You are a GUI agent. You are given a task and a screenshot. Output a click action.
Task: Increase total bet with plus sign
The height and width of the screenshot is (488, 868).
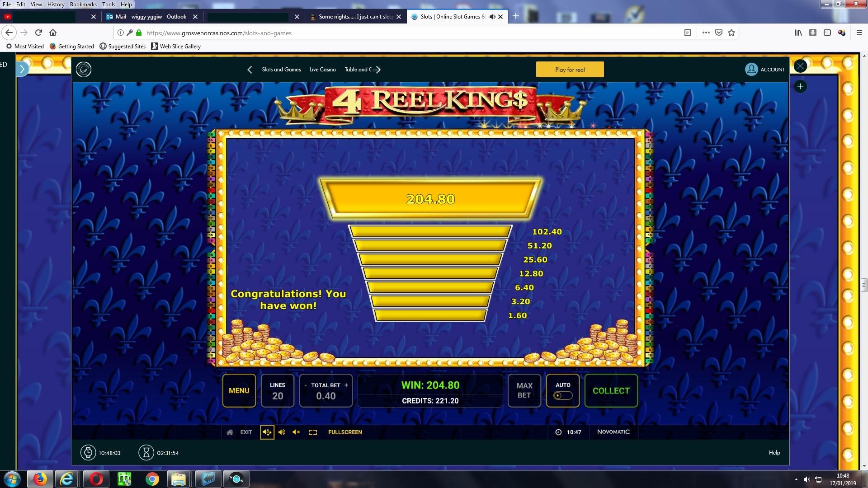[346, 385]
